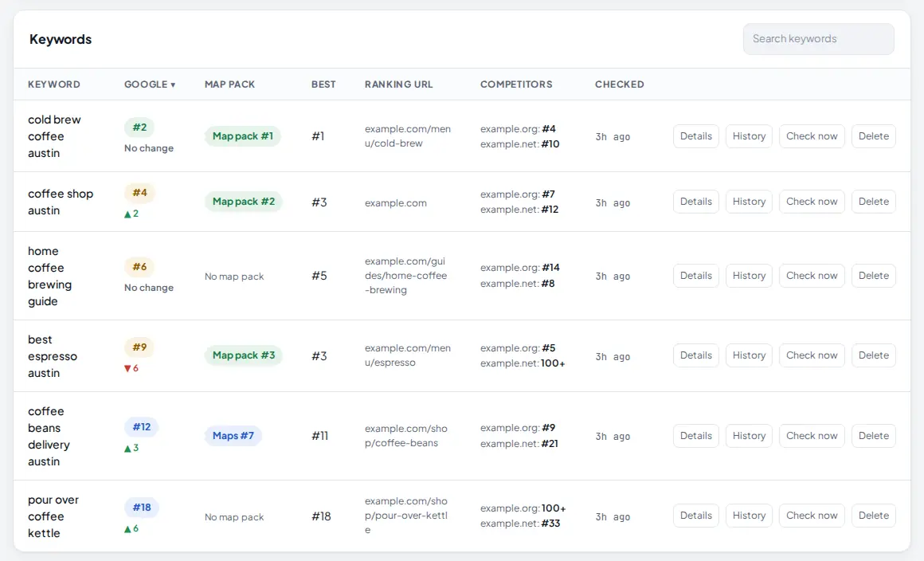Open Details for pour over coffee kettle
924x561 pixels.
pyautogui.click(x=696, y=516)
